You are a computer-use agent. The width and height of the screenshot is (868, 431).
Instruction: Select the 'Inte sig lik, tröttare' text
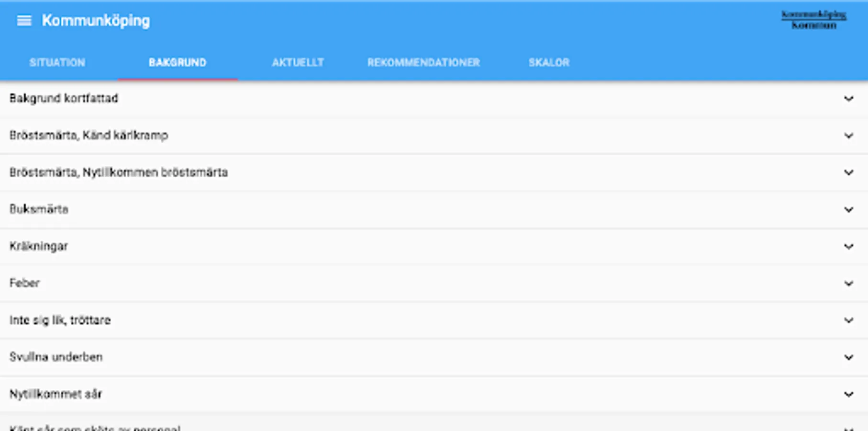click(60, 320)
